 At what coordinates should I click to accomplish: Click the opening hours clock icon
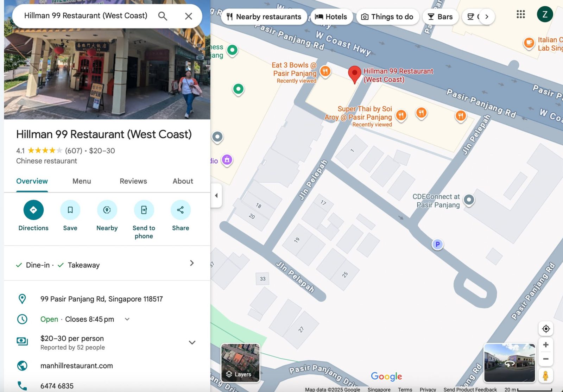[x=22, y=319]
